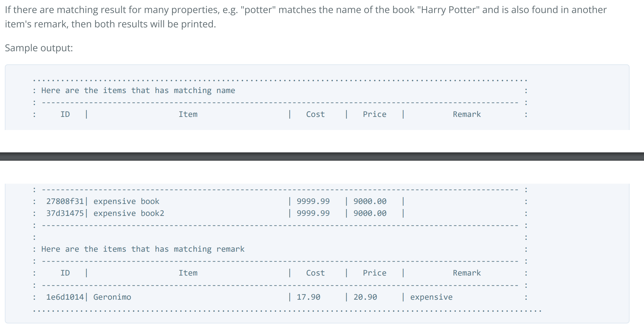Viewport: 644px width, 331px height.
Task: Click ID header in matching name table
Action: (x=65, y=114)
